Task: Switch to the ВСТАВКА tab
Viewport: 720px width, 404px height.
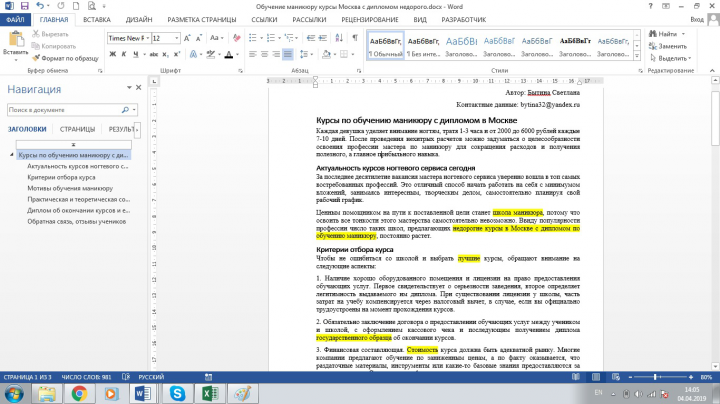Action: point(96,20)
